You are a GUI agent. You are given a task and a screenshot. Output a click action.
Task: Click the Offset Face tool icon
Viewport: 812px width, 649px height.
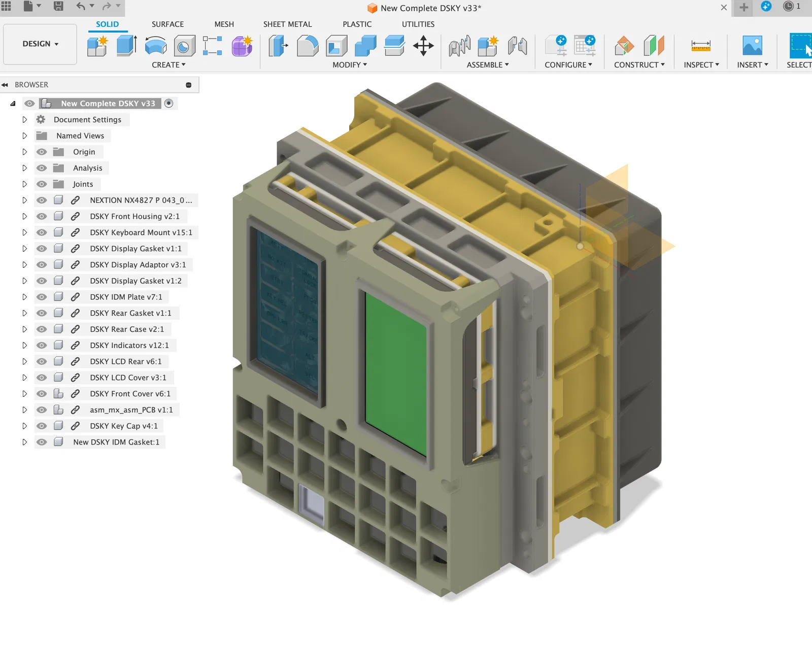click(x=394, y=46)
